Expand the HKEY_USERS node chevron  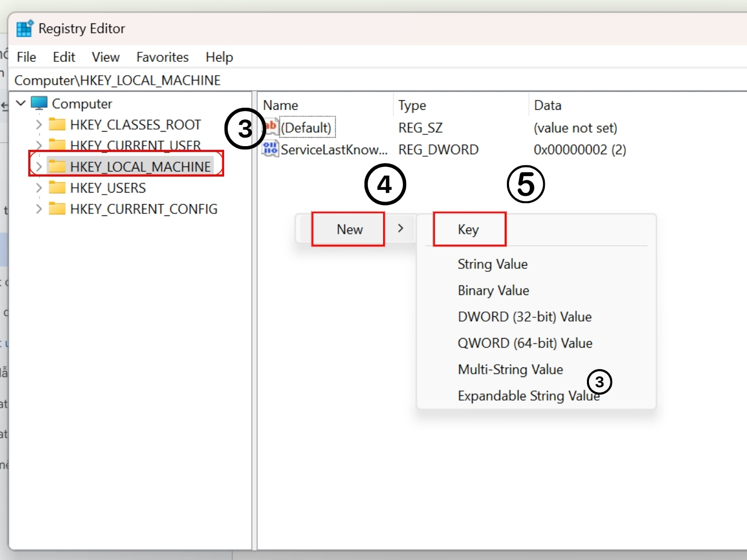38,188
